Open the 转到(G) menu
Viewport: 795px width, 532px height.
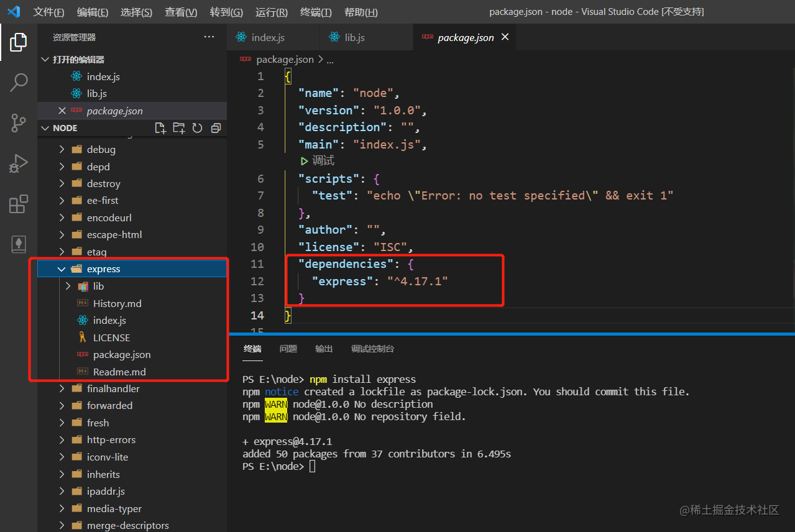[226, 12]
